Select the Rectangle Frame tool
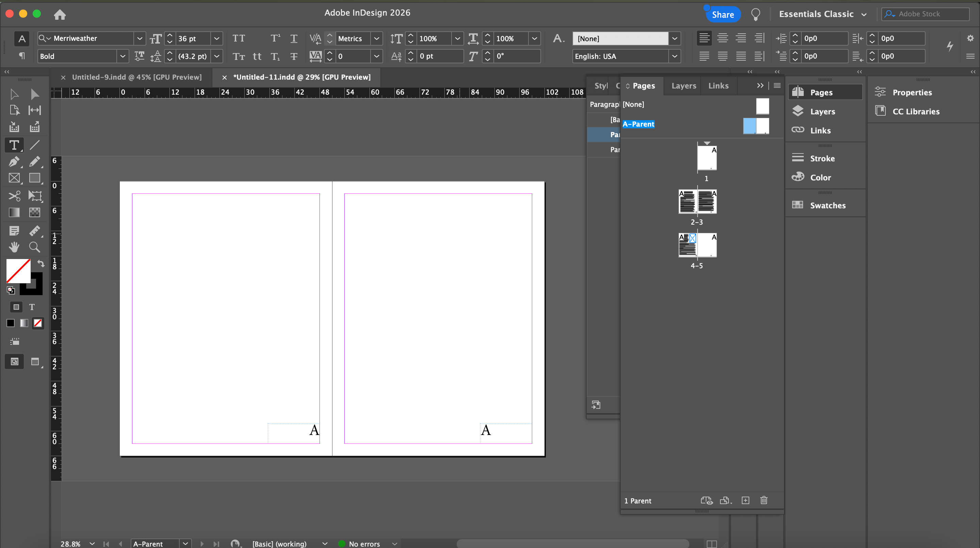This screenshot has width=980, height=548. [x=14, y=178]
